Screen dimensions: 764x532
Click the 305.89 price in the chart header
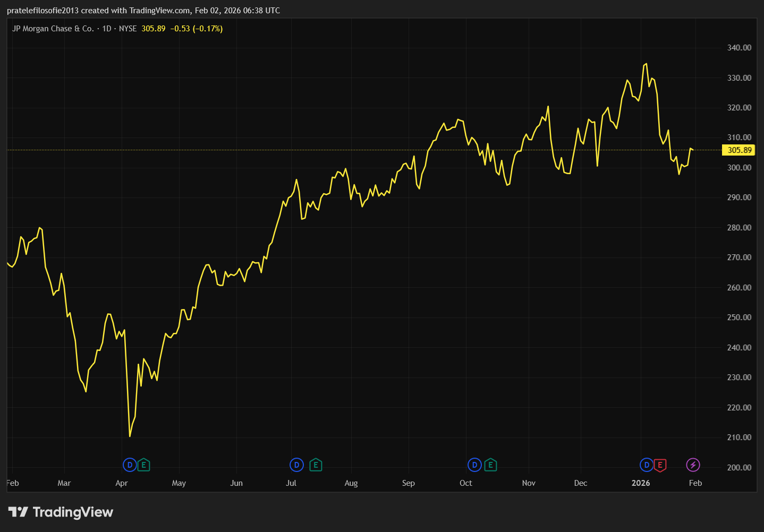[154, 29]
